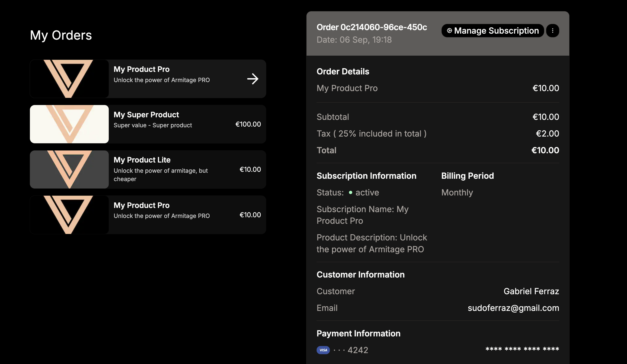Click the green active status dot

[x=350, y=192]
